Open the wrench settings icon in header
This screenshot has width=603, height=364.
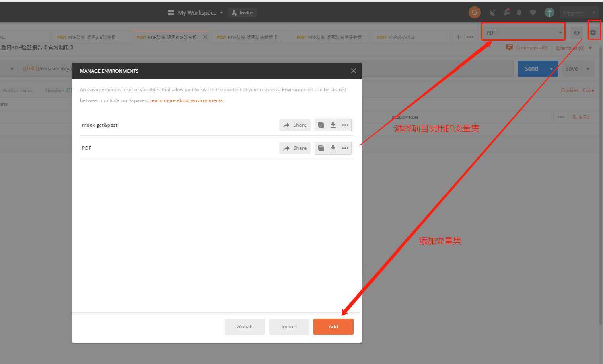(x=506, y=12)
